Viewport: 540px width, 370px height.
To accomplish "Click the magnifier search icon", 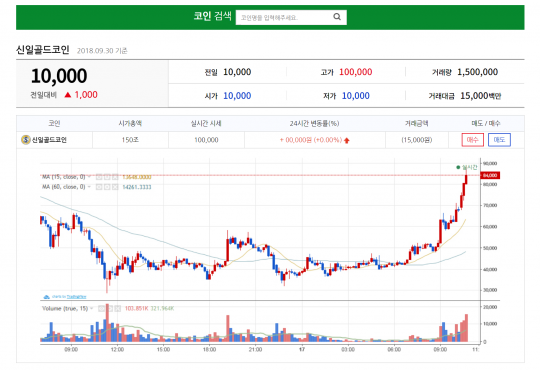I will click(x=337, y=17).
